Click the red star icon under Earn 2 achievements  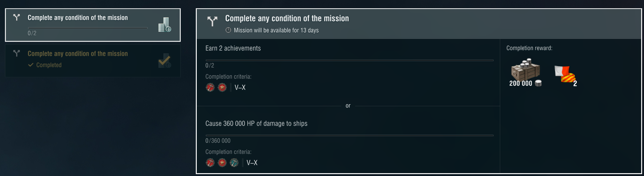point(222,87)
